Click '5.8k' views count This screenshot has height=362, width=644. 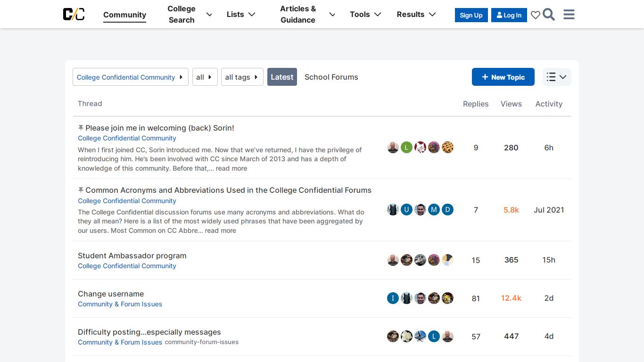pyautogui.click(x=511, y=210)
